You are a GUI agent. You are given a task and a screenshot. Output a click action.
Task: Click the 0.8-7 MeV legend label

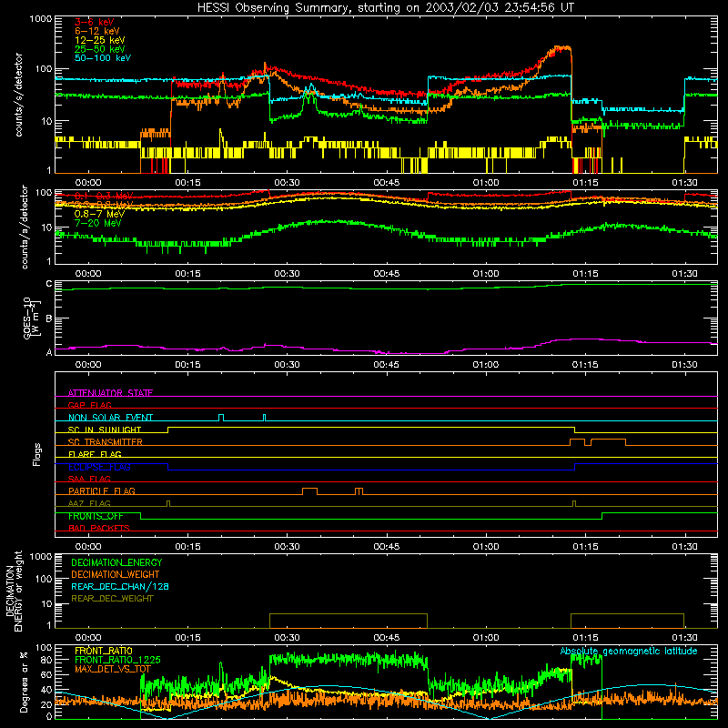[99, 214]
